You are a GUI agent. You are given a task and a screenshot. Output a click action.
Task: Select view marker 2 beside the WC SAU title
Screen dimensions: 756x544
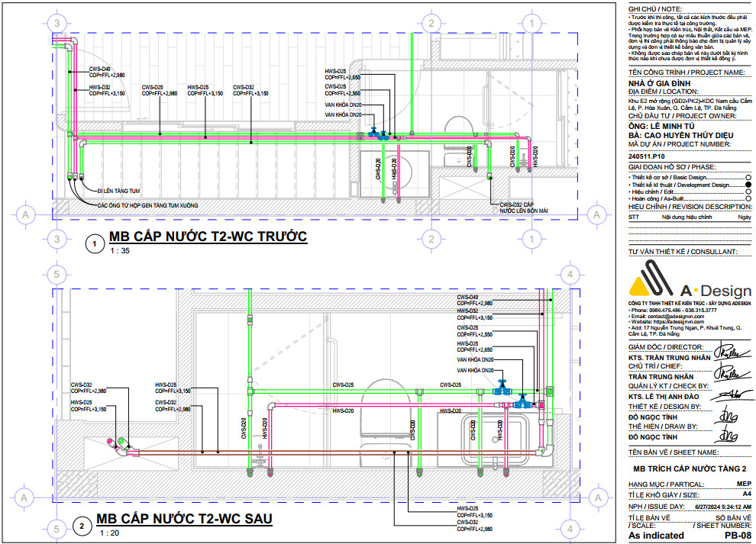pos(82,526)
